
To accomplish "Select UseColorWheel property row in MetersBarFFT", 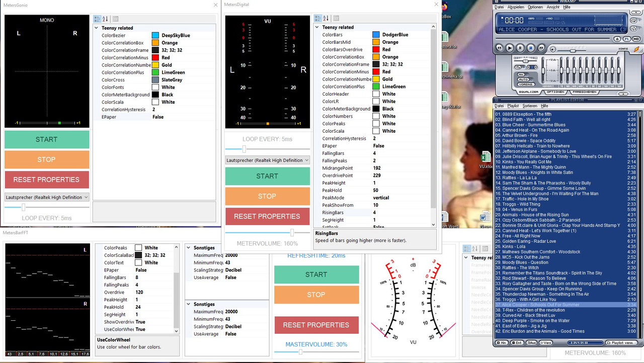I will coord(134,329).
